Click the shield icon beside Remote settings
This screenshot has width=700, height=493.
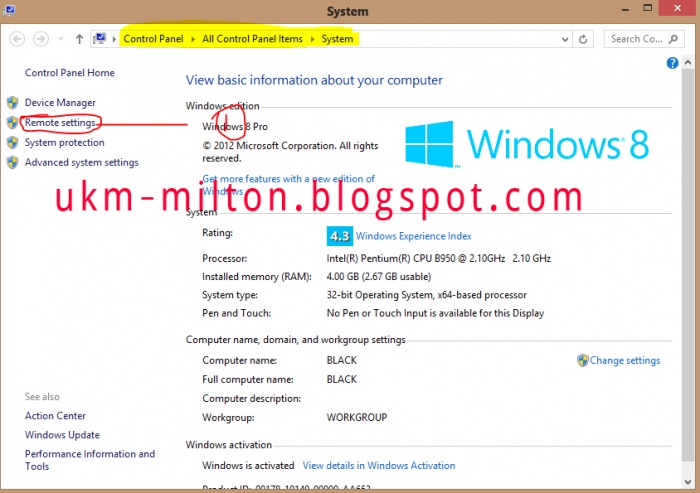pos(12,123)
